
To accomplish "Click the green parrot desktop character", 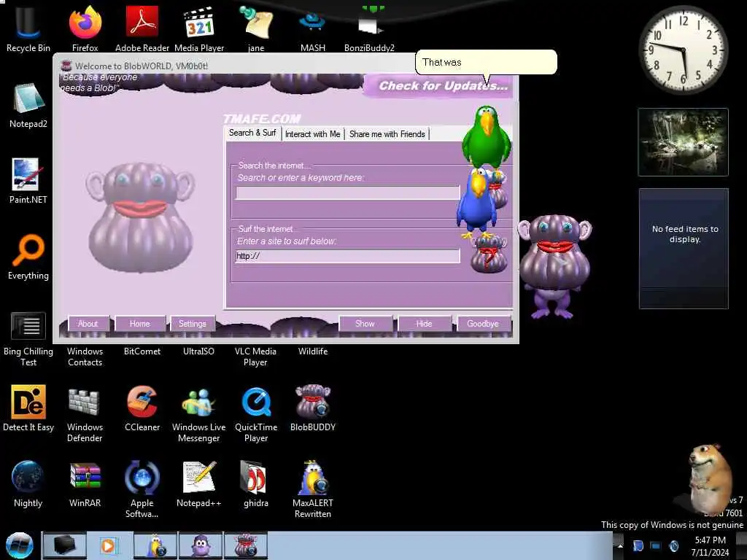I will (x=487, y=137).
